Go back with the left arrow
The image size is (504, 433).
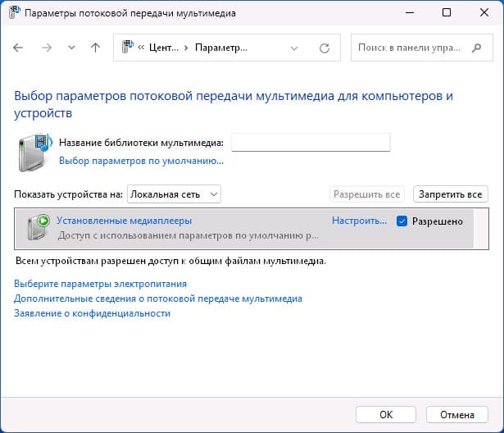[x=18, y=48]
